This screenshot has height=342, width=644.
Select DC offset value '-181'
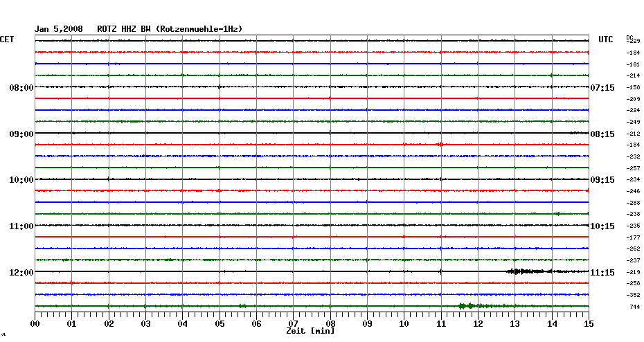click(634, 64)
